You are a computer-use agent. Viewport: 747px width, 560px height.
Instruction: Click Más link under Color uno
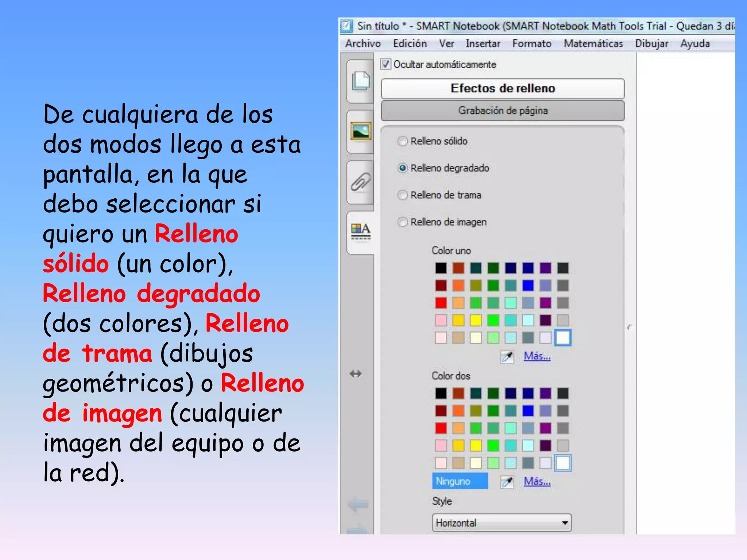point(537,356)
